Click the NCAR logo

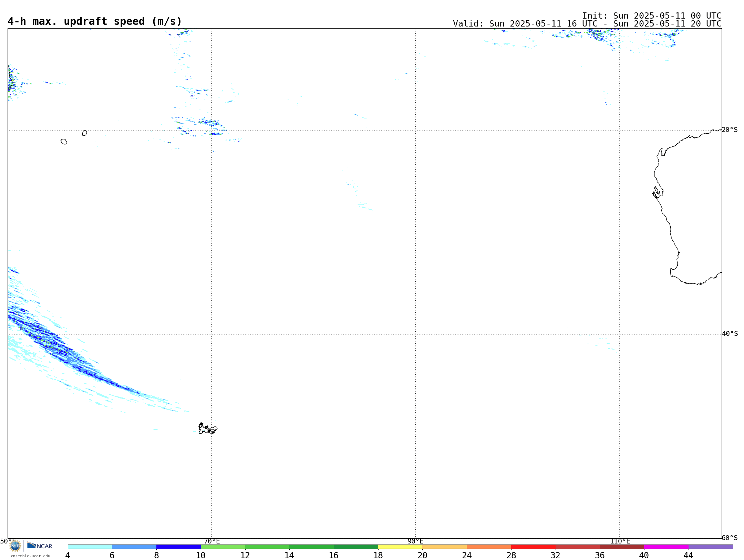[40, 546]
